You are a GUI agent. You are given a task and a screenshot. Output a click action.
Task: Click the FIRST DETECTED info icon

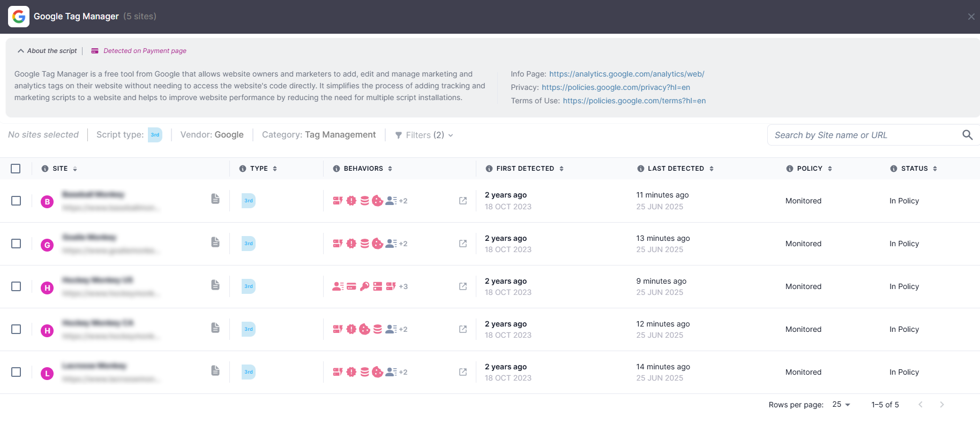[489, 169]
